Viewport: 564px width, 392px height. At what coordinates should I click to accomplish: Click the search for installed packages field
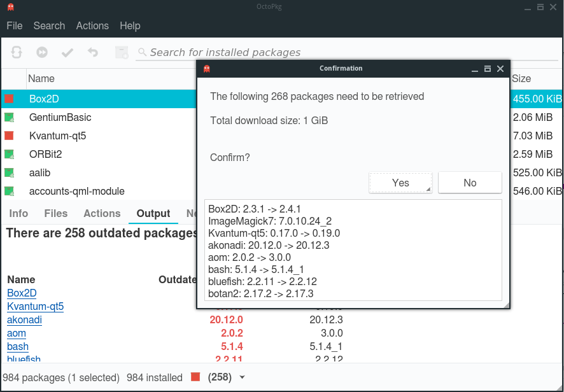347,53
